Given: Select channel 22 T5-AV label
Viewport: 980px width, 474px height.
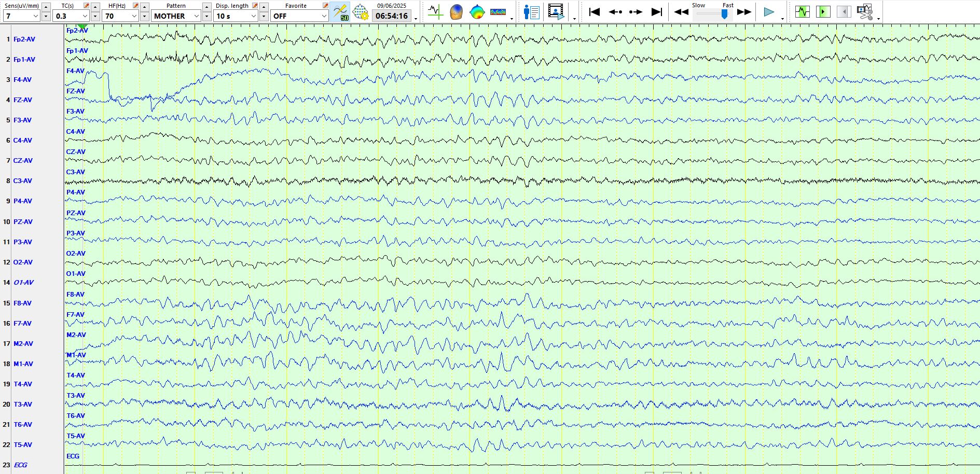Looking at the screenshot, I should tap(23, 445).
